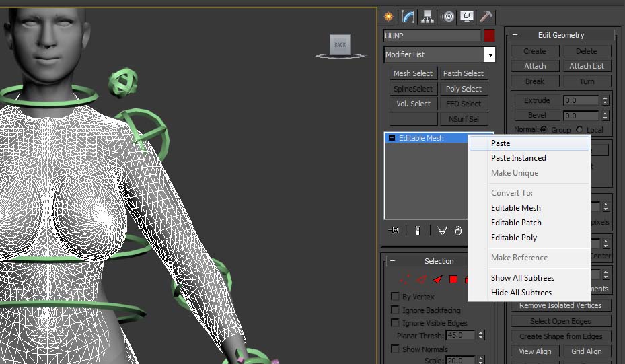The image size is (625, 364).
Task: Click the Attach button
Action: [535, 66]
